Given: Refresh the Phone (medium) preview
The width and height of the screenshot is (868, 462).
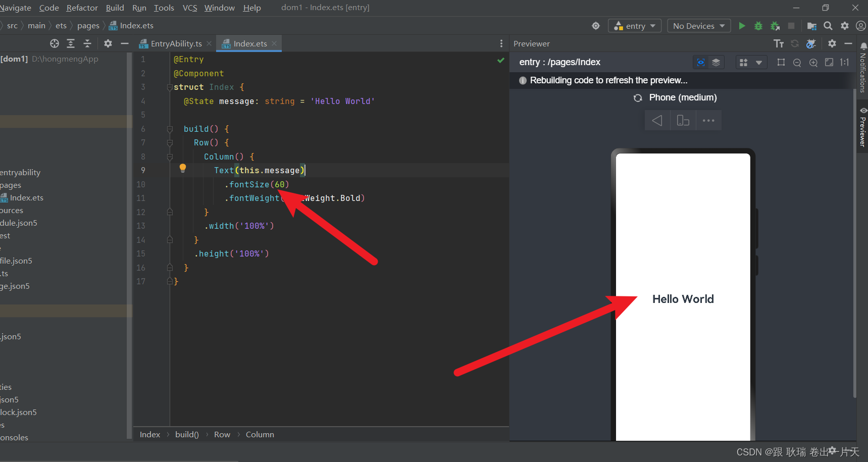Looking at the screenshot, I should [638, 98].
